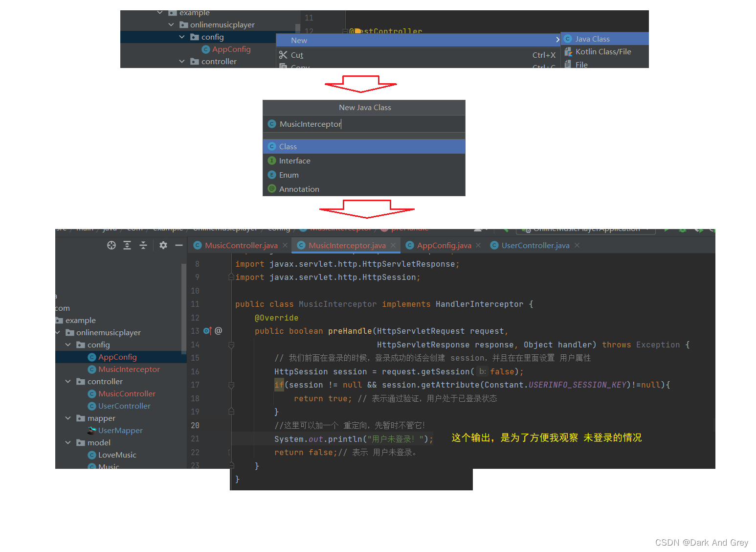Image resolution: width=756 pixels, height=552 pixels.
Task: Collapse onlinemusicplayer folder in lower tree
Action: 57,332
